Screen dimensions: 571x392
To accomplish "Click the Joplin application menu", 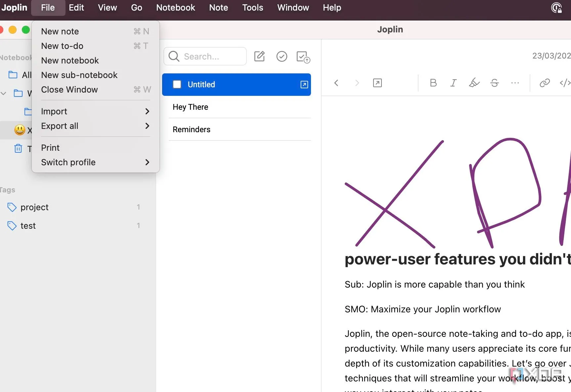I will (15, 8).
